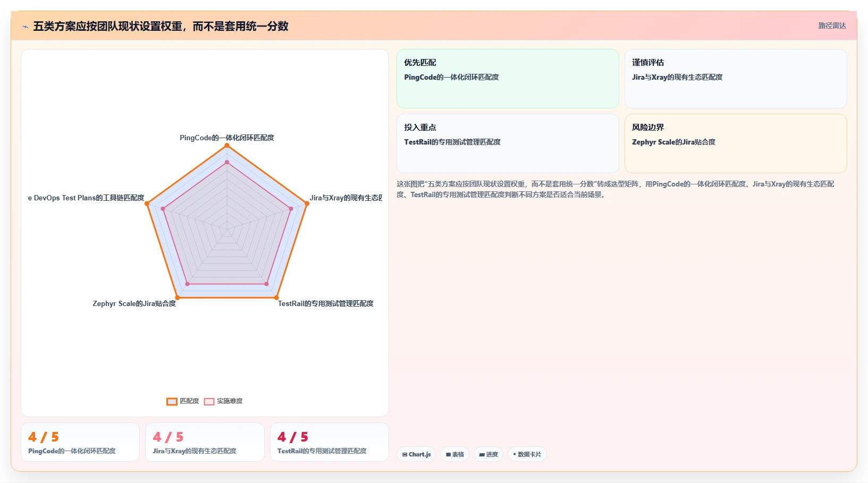The width and height of the screenshot is (868, 483).
Task: Click the red 4 / 5 TestRail stat card
Action: coord(330,442)
